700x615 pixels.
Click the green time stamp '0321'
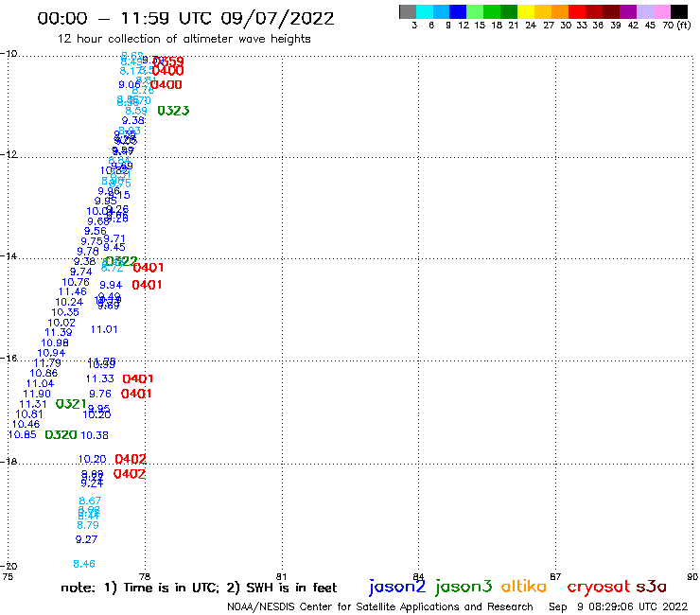tap(71, 404)
